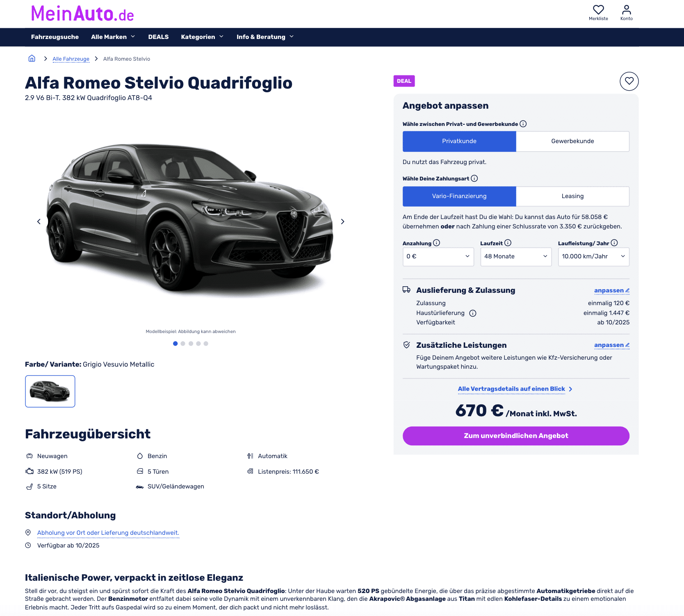Screen dimensions: 684x616
Task: Open info icon next to Haustürlieferung
Action: click(473, 313)
